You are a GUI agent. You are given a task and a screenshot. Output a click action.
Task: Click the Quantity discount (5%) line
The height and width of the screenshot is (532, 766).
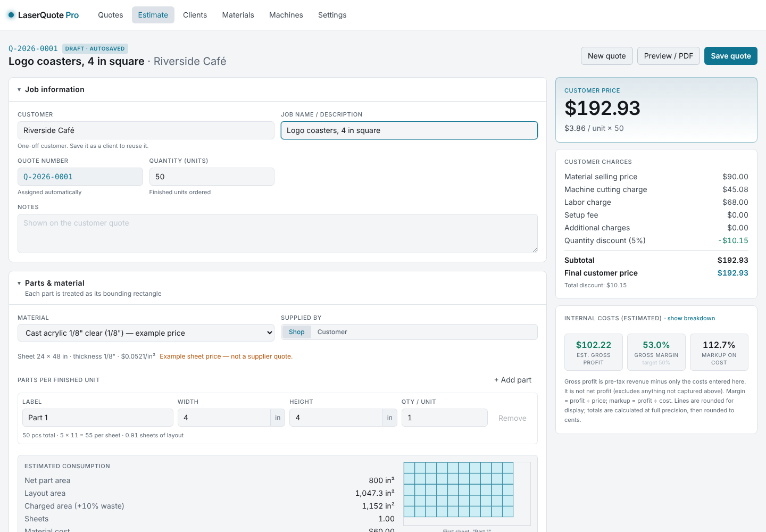656,240
